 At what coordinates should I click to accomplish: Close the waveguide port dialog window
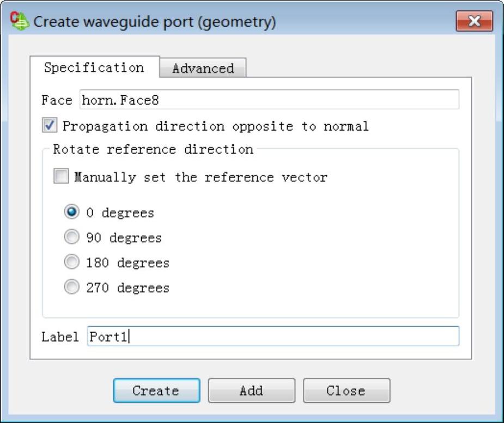tap(474, 21)
